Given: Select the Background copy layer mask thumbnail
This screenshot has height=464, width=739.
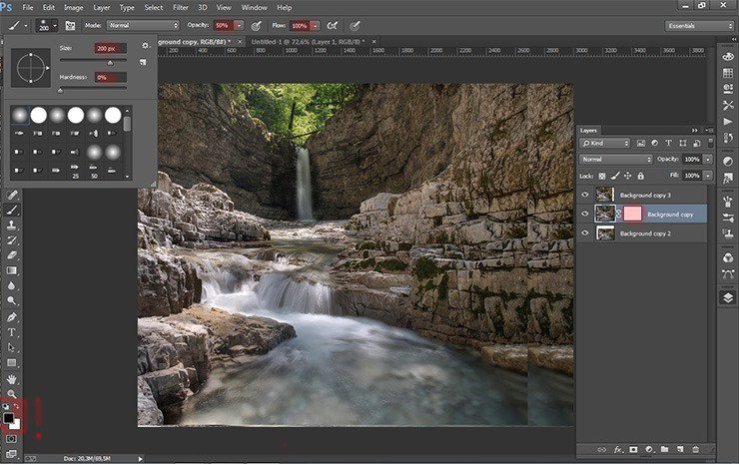Looking at the screenshot, I should [x=632, y=213].
